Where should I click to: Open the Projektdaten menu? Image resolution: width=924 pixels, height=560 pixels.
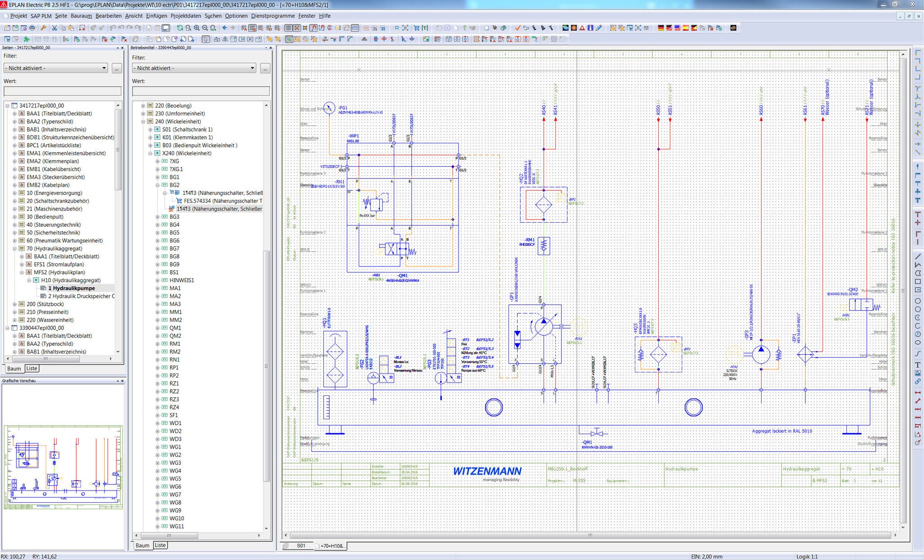[x=185, y=16]
